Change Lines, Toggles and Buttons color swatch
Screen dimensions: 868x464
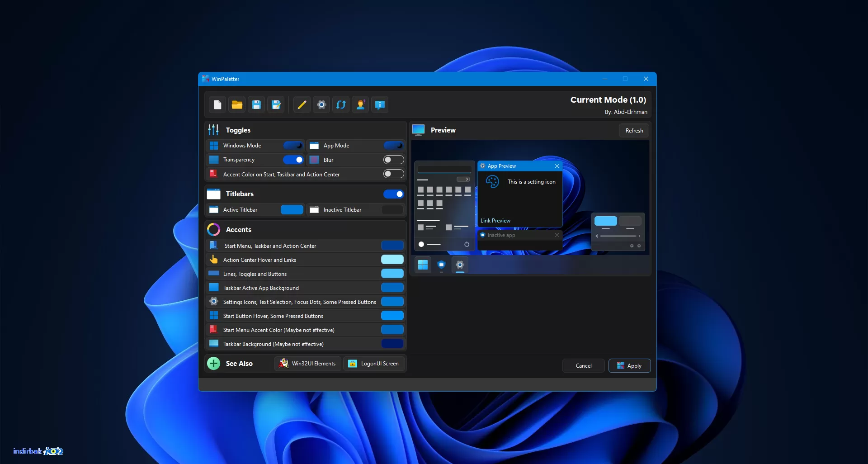392,274
